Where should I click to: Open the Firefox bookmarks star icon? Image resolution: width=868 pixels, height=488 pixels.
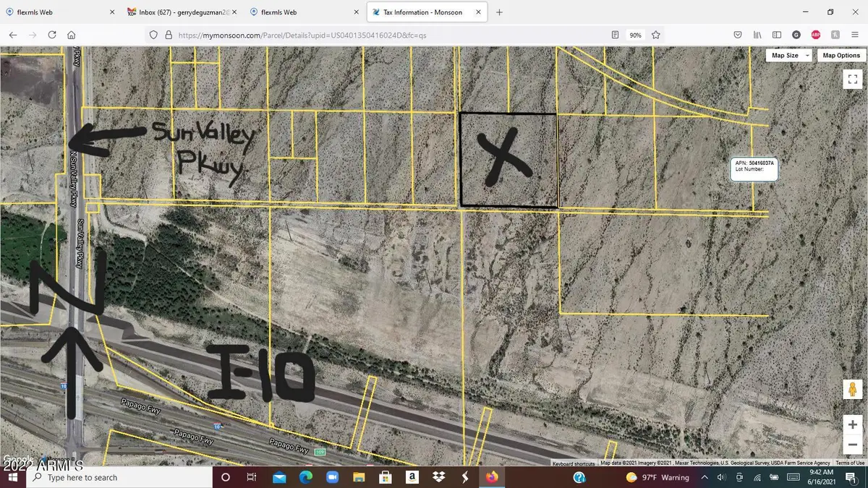point(654,35)
